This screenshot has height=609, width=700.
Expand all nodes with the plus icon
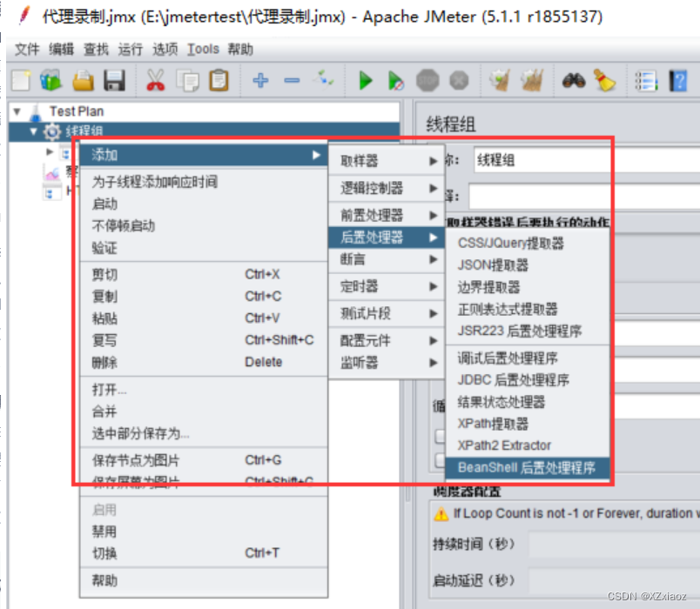(260, 81)
